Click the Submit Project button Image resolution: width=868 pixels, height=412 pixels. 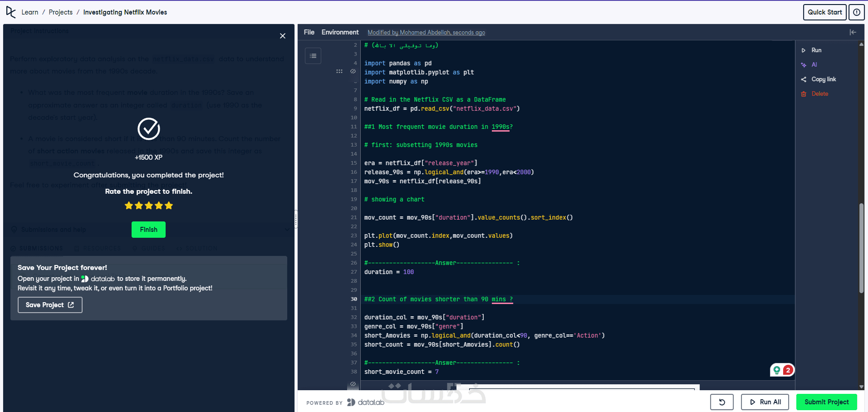point(827,402)
